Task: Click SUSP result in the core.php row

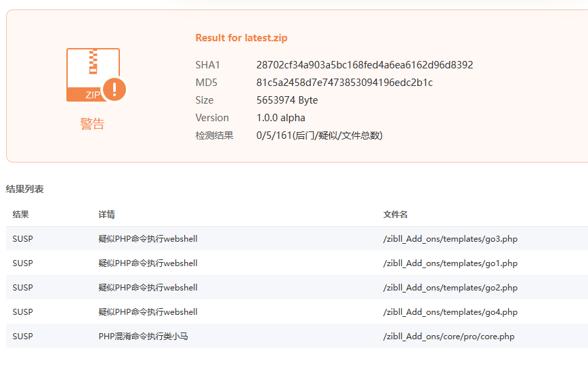Action: 23,337
